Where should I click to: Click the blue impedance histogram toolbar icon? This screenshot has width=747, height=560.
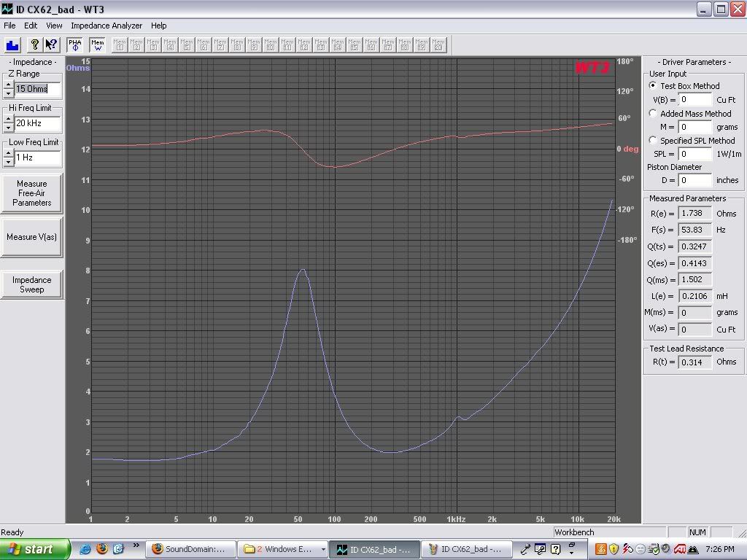point(12,44)
